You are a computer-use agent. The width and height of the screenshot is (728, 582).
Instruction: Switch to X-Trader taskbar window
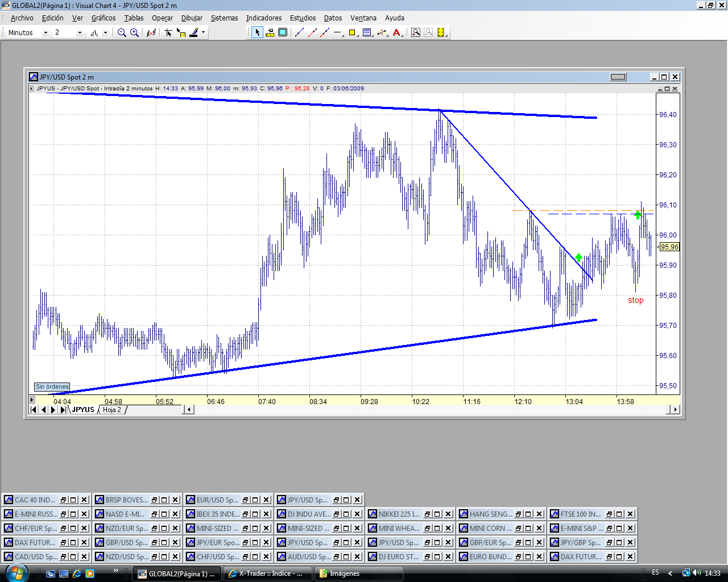click(x=267, y=573)
